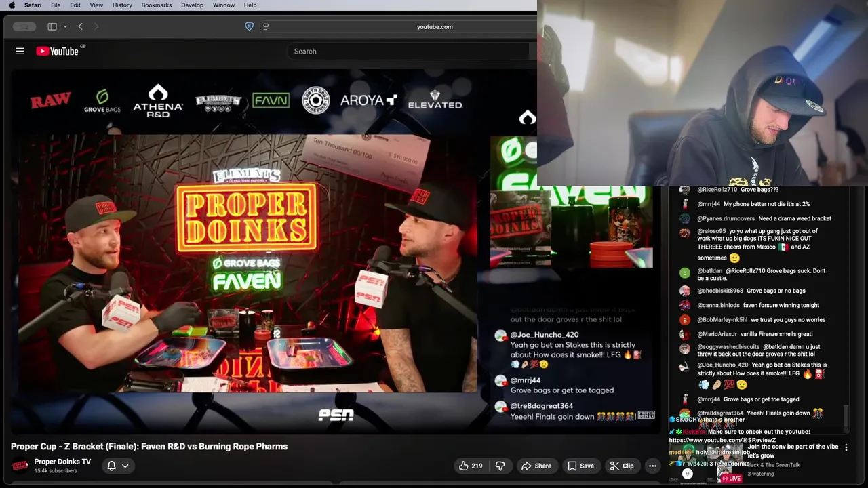Select chat message 'we trust you guys no worries'
868x488 pixels.
coord(787,319)
